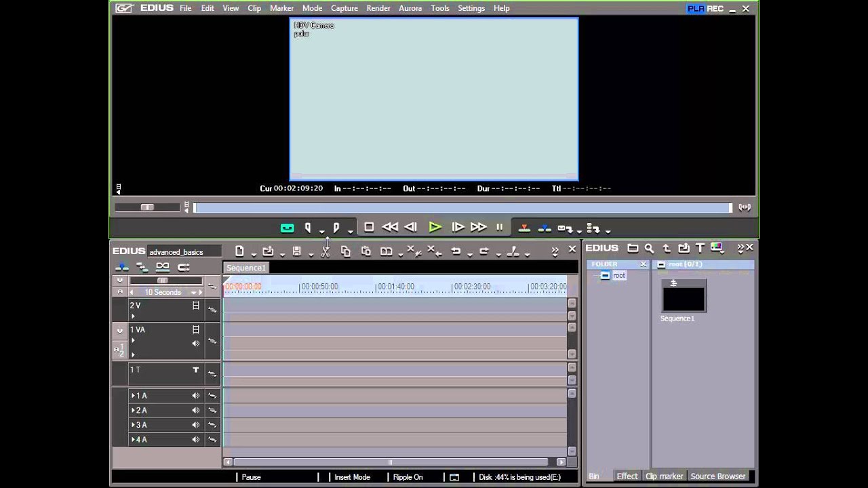Toggle video mute on the 1 VA track
The image size is (868, 488).
(x=195, y=329)
